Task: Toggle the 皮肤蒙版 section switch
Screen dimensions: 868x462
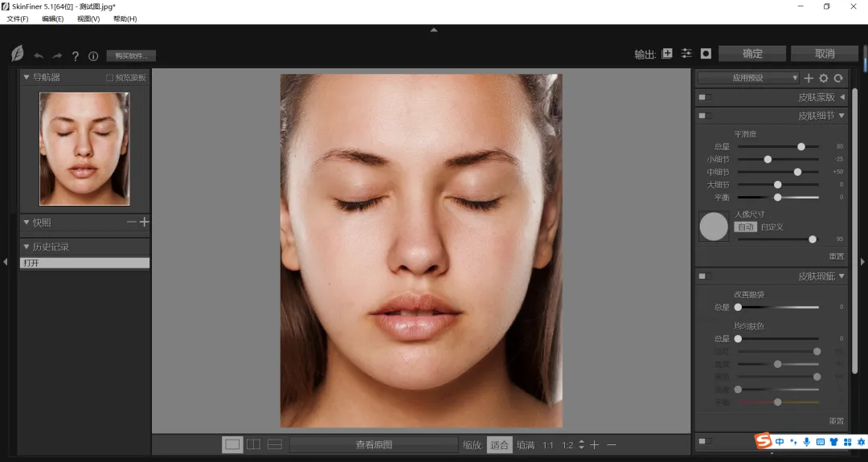Action: coord(706,97)
